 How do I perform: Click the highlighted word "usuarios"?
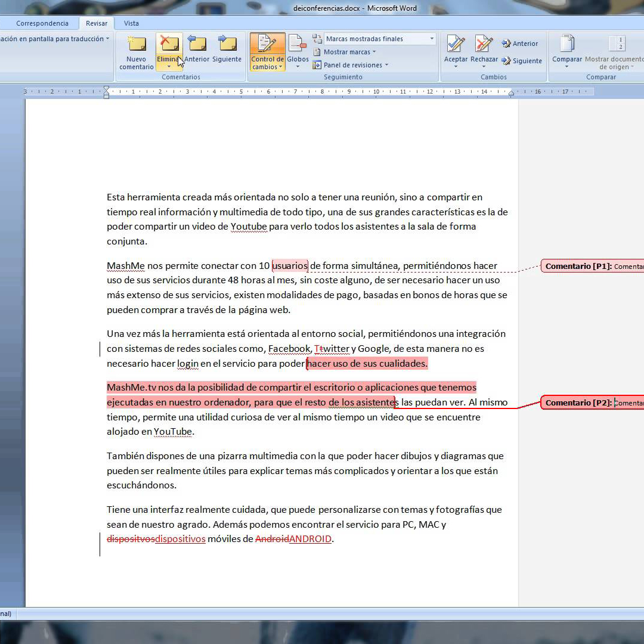[x=290, y=266]
